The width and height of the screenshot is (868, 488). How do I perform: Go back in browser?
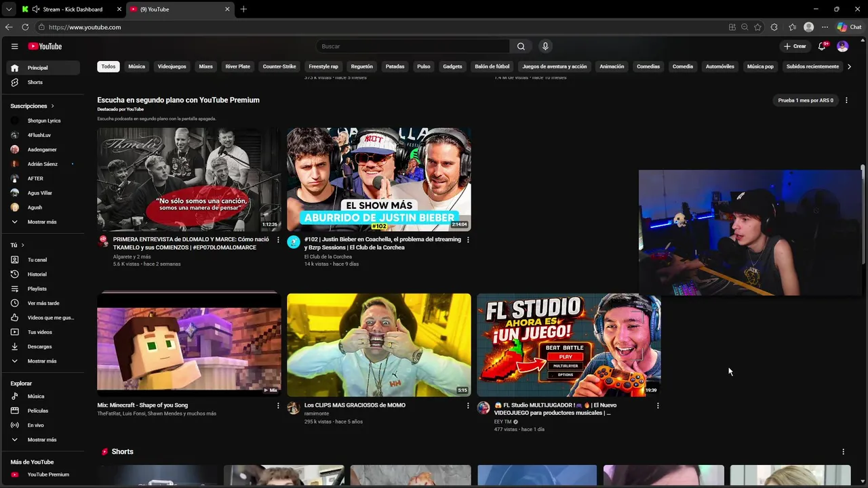coord(9,27)
